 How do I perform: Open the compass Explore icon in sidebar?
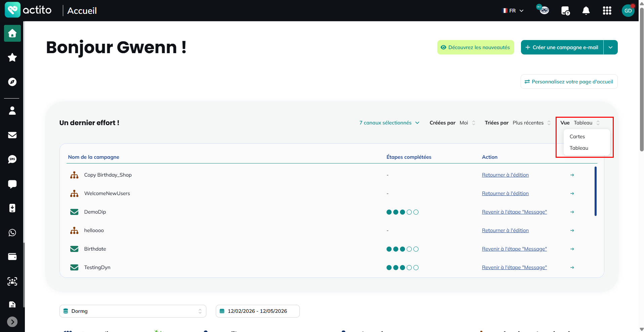click(x=12, y=82)
